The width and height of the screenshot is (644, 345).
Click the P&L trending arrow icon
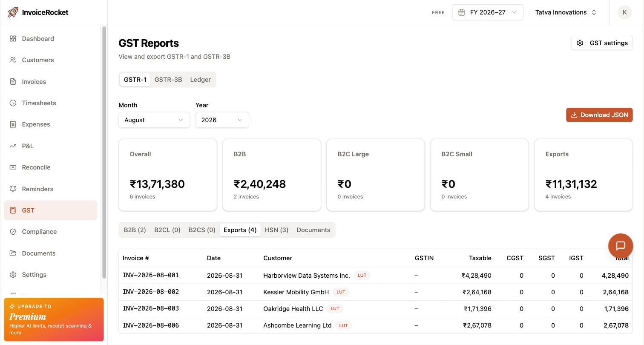click(x=13, y=146)
